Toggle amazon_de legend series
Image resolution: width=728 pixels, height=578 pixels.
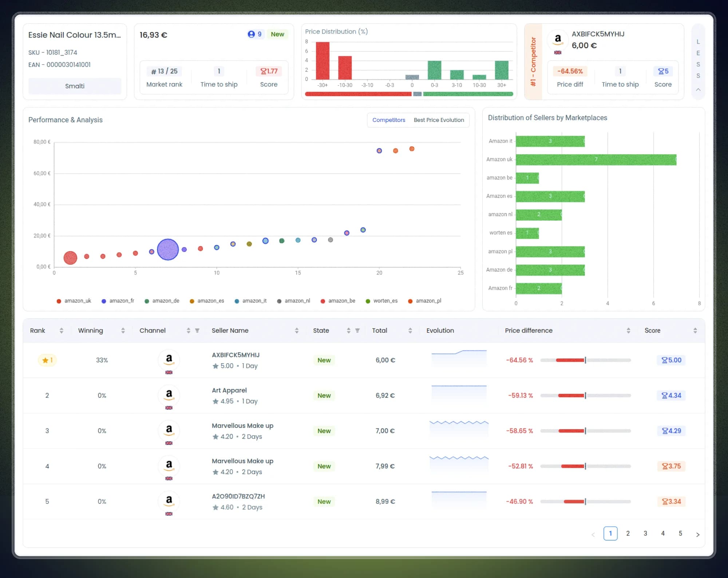click(162, 301)
